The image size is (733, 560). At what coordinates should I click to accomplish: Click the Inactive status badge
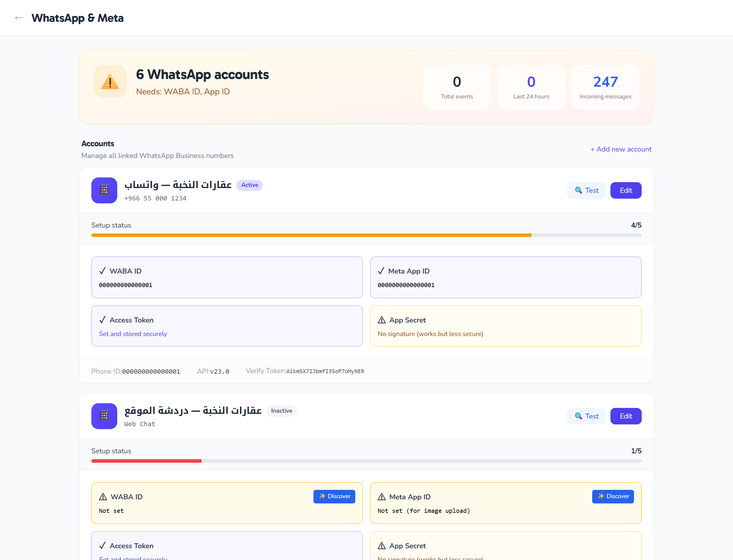pyautogui.click(x=282, y=411)
